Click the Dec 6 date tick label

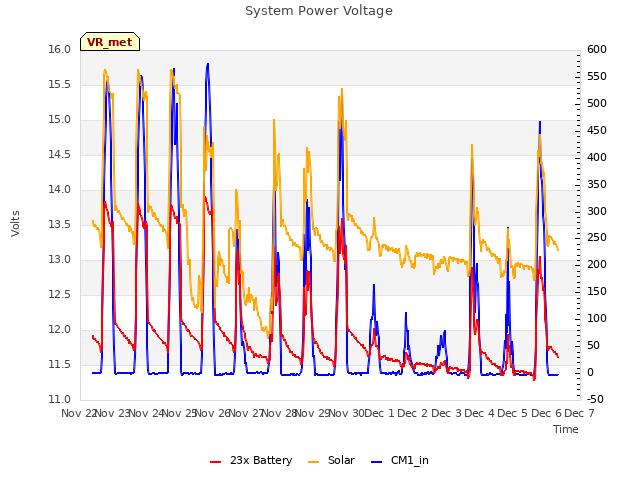[546, 413]
